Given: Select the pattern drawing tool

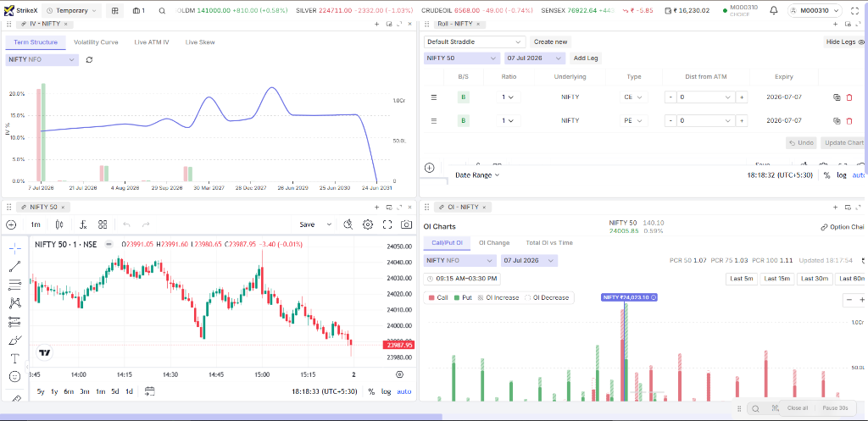Looking at the screenshot, I should pos(15,303).
